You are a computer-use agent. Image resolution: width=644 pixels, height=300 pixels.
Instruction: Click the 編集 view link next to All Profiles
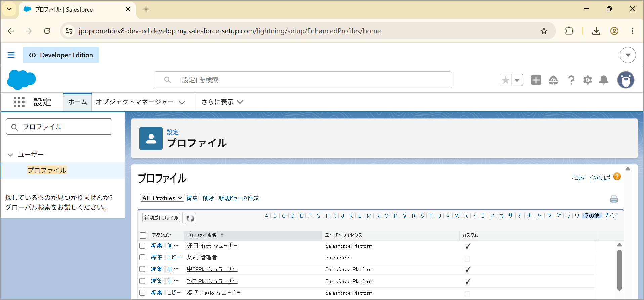pos(192,198)
